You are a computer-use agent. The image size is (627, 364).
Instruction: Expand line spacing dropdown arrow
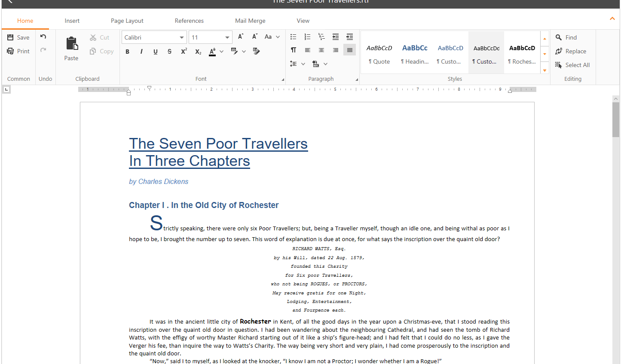click(x=303, y=64)
